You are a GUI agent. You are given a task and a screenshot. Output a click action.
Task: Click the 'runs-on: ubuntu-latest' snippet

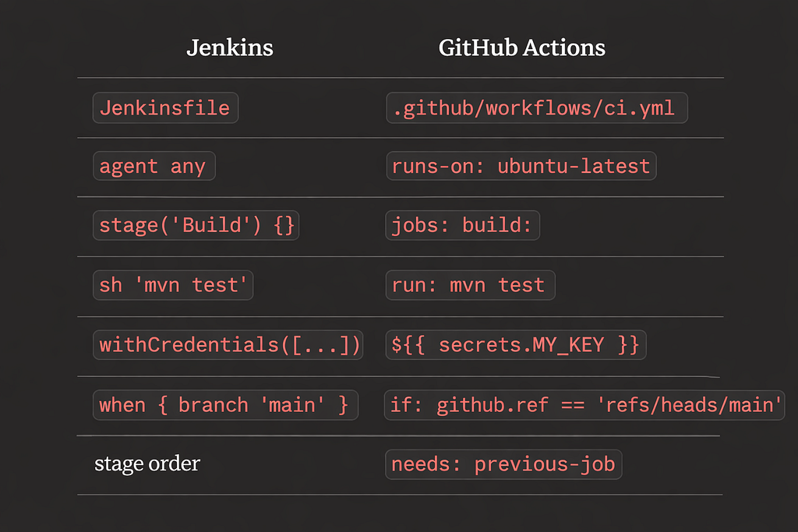coord(521,166)
